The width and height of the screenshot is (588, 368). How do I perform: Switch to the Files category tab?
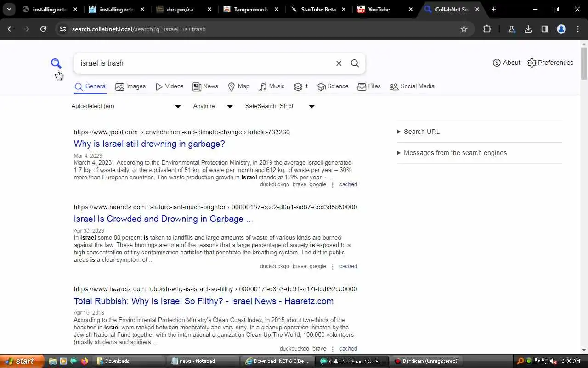[369, 86]
